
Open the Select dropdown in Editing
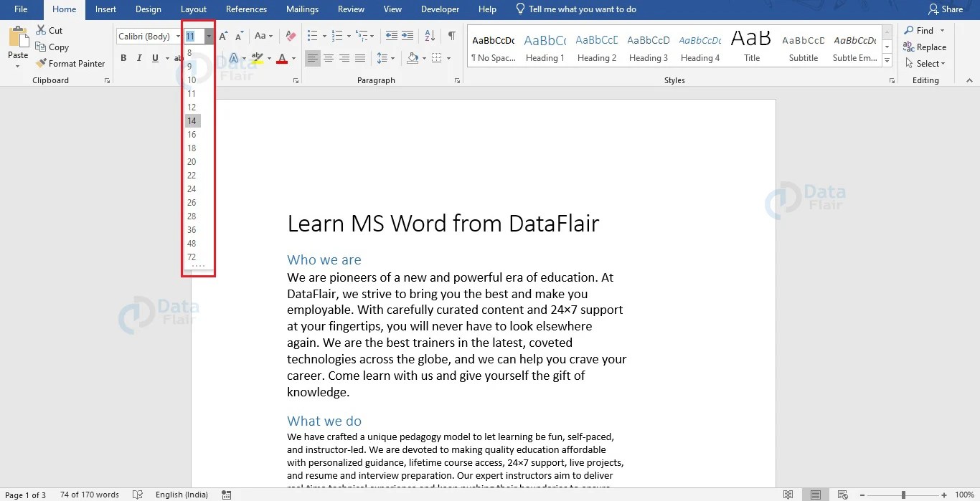click(925, 64)
